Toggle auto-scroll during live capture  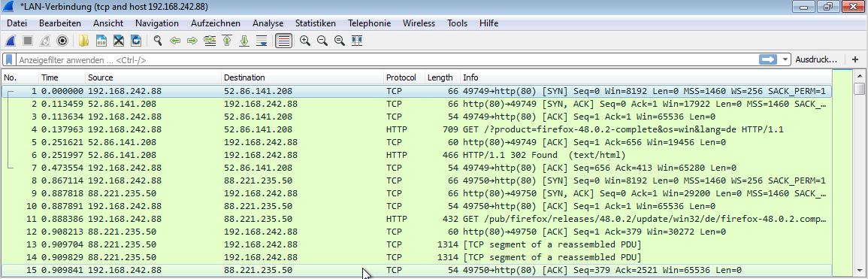click(262, 41)
